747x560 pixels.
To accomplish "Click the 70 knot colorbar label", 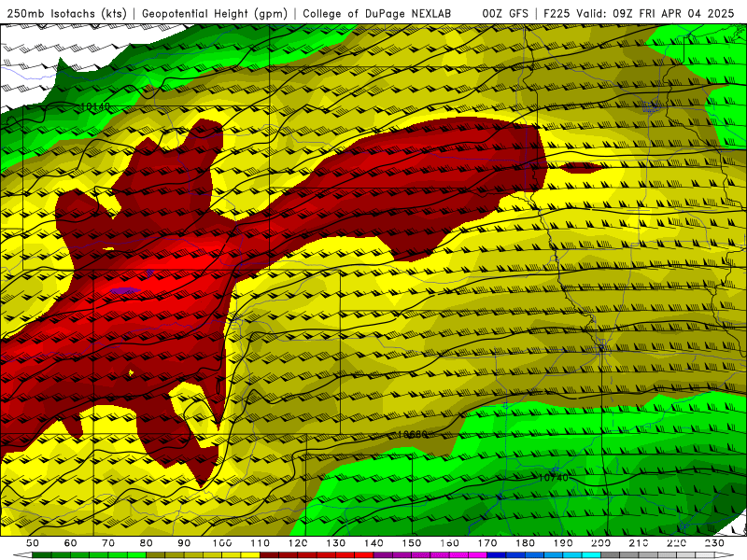I will point(108,543).
